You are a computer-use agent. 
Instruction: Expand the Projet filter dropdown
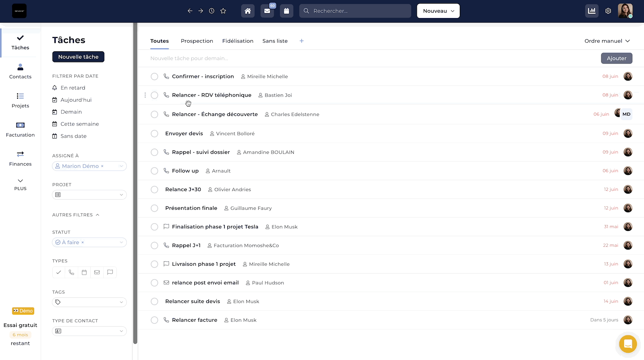[89, 195]
